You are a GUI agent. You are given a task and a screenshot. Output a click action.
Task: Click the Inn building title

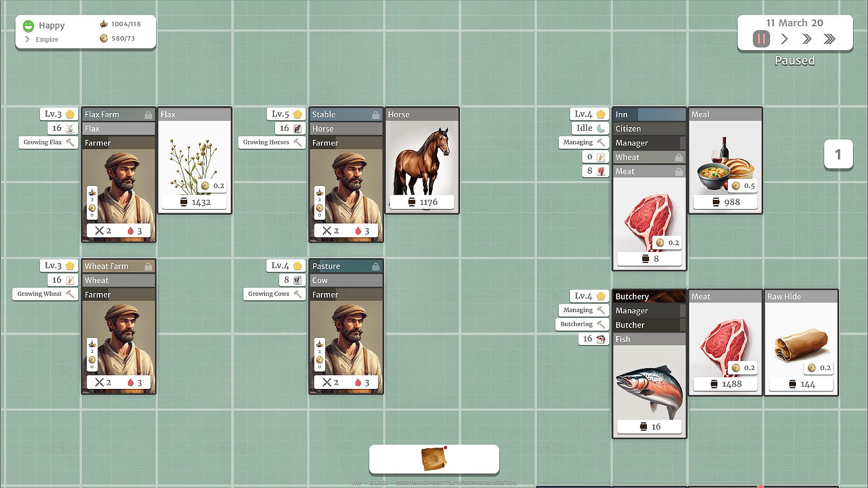(621, 115)
